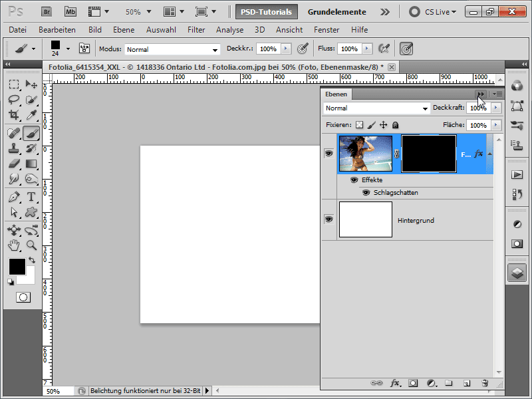This screenshot has height=399, width=532.
Task: Select the Quick Selection tool
Action: click(31, 99)
